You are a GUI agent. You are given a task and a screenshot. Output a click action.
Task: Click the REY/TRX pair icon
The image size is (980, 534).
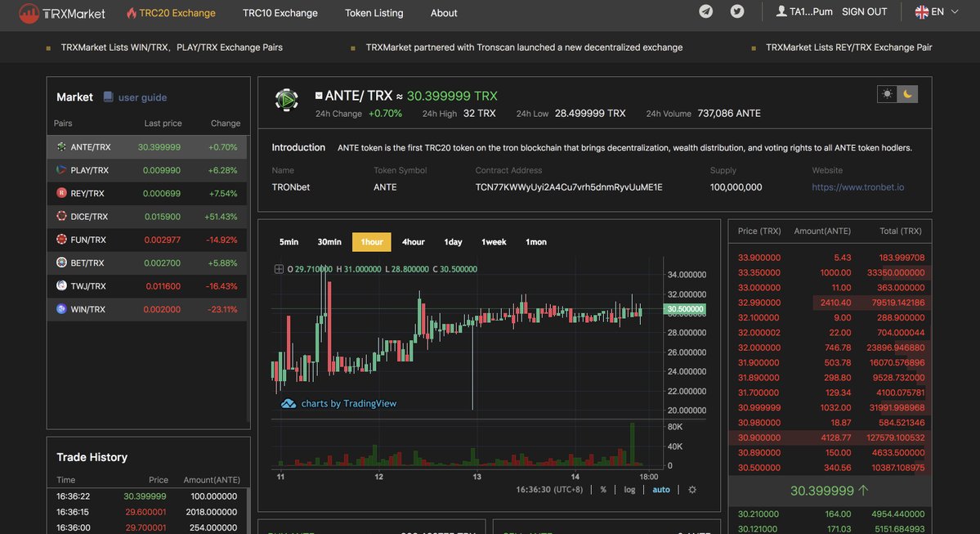point(61,193)
